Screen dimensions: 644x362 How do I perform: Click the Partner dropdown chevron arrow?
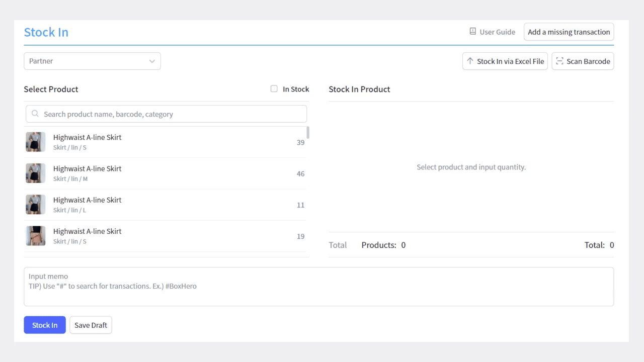tap(152, 61)
